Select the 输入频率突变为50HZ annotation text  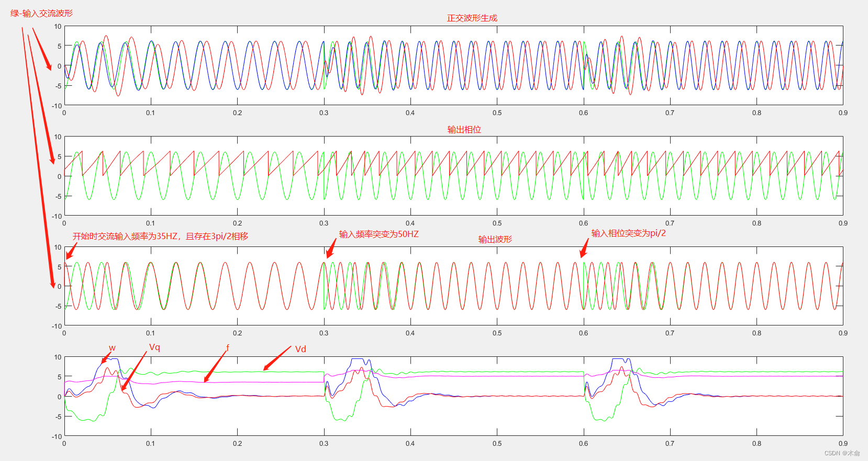click(379, 234)
